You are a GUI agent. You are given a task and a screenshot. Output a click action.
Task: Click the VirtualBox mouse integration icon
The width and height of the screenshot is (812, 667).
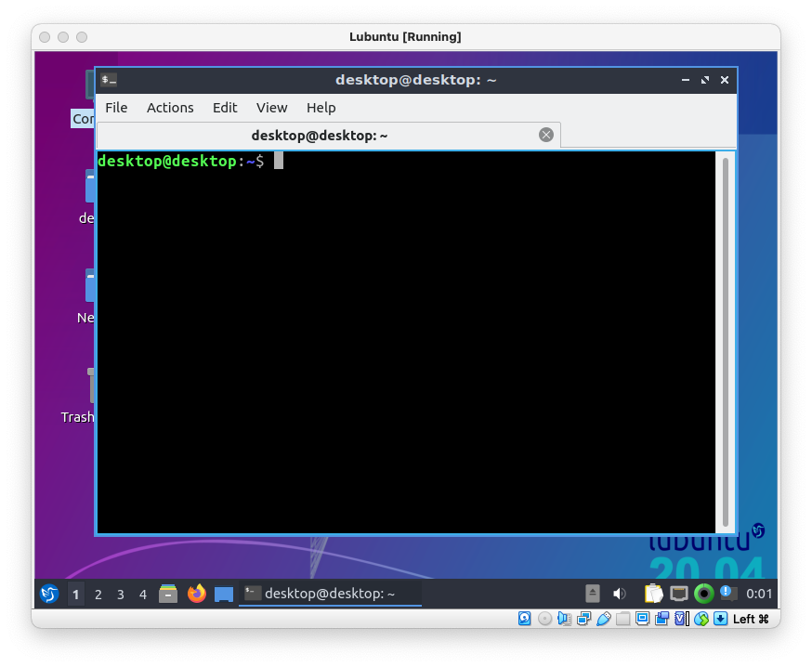[701, 619]
